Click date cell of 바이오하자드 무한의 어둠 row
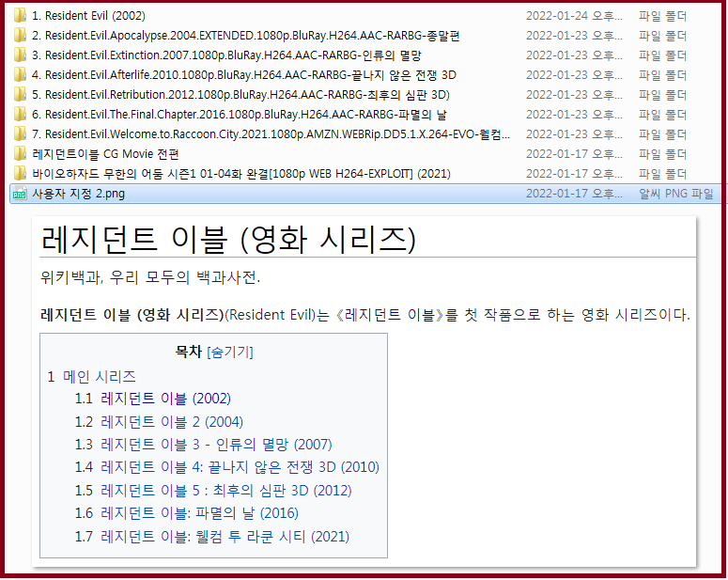Screen dimensions: 728x580 click(x=574, y=174)
